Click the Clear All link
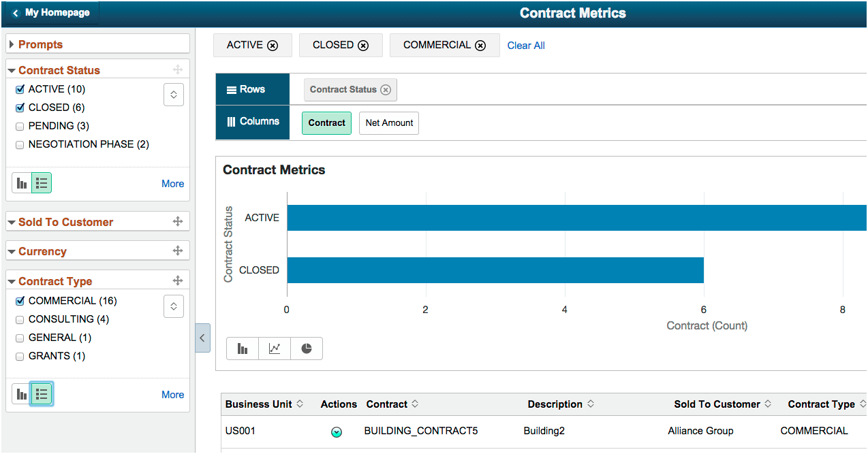 coord(525,45)
